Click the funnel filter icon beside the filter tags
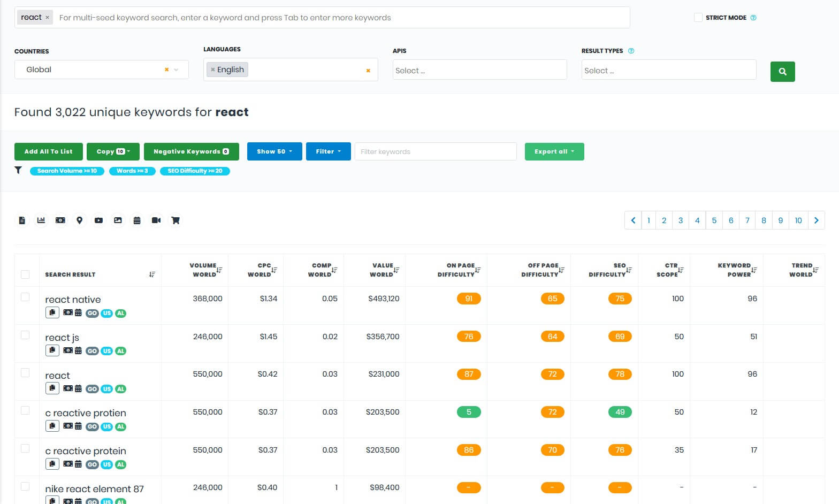This screenshot has height=504, width=839. click(x=18, y=170)
